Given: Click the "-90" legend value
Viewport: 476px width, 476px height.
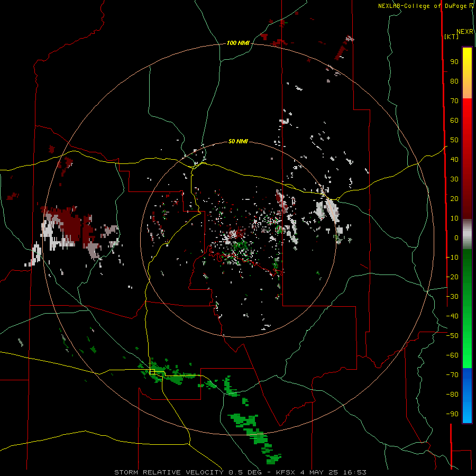Looking at the screenshot, I should point(452,414).
